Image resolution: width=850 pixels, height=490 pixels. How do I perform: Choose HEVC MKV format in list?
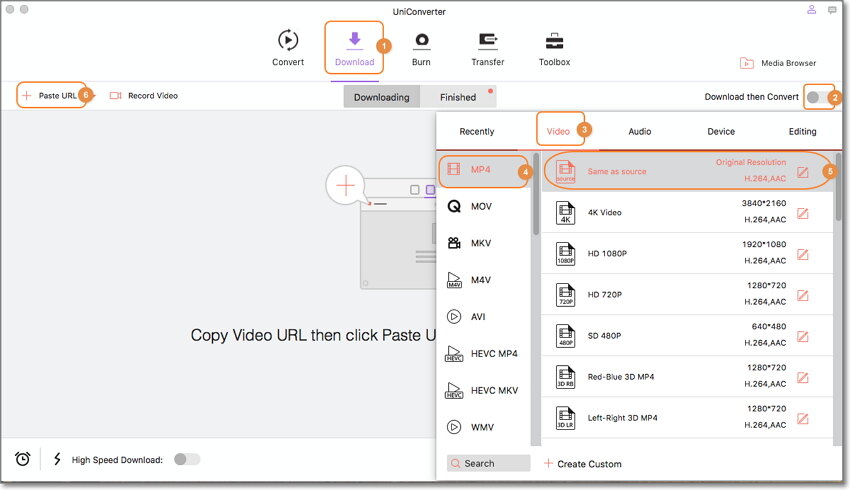pos(484,391)
